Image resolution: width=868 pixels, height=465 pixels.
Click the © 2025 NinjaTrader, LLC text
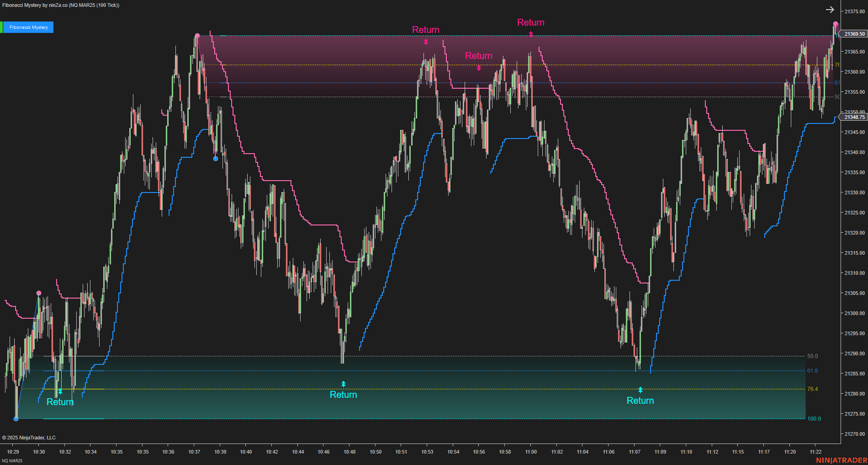point(29,438)
